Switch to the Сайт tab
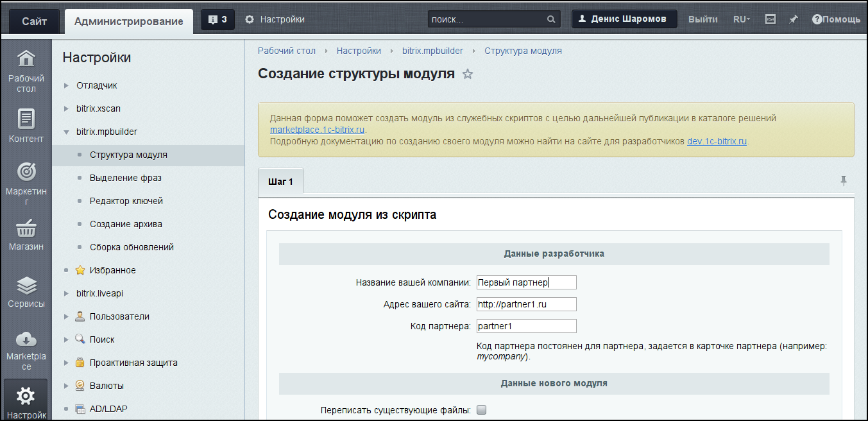Viewport: 868px width, 421px height. pos(34,21)
